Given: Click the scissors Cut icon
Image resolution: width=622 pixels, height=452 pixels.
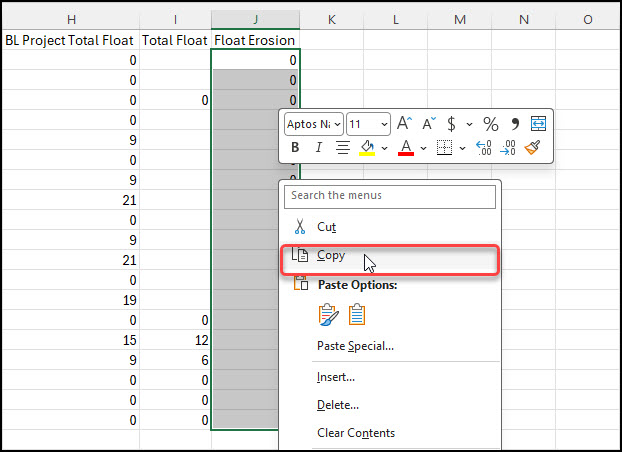Looking at the screenshot, I should pos(300,227).
